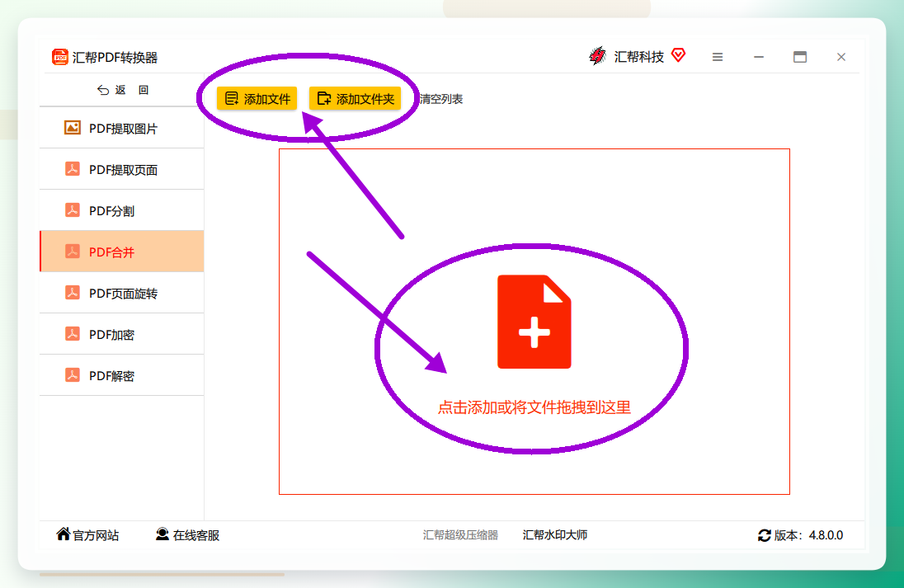The height and width of the screenshot is (588, 904).
Task: Click the home icon beside 官方网站
Action: pos(64,534)
